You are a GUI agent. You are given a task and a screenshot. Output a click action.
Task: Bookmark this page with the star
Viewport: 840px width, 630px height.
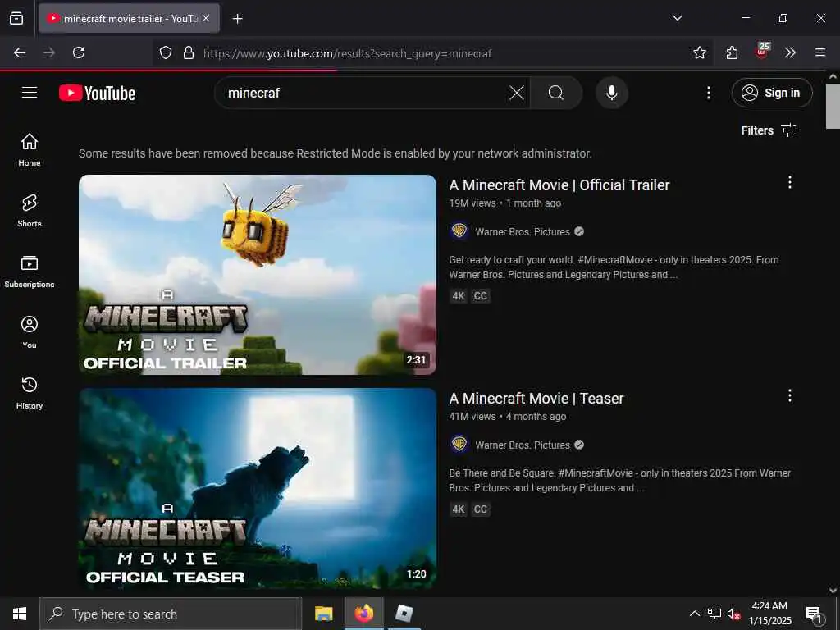[699, 52]
